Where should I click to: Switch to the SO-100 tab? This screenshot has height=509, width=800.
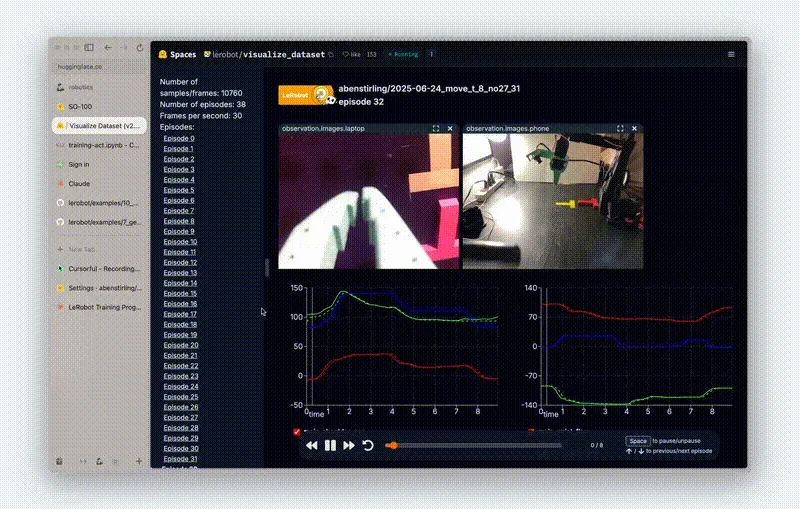coord(99,107)
